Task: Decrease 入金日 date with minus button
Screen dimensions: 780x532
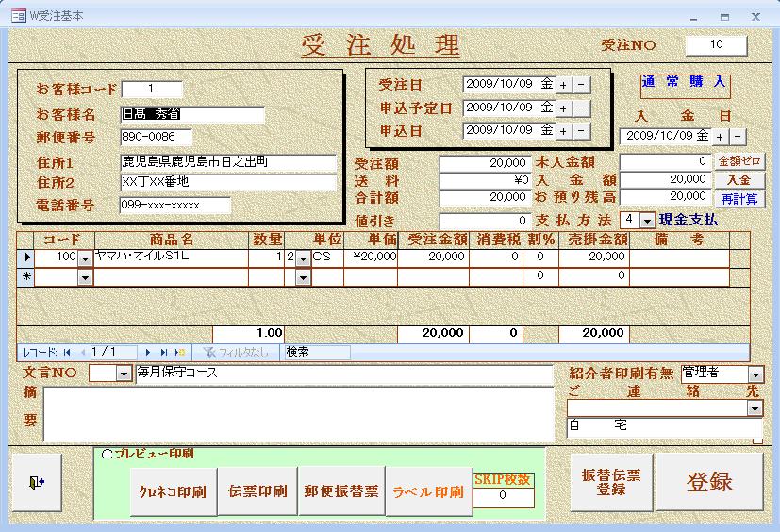Action: coord(737,136)
